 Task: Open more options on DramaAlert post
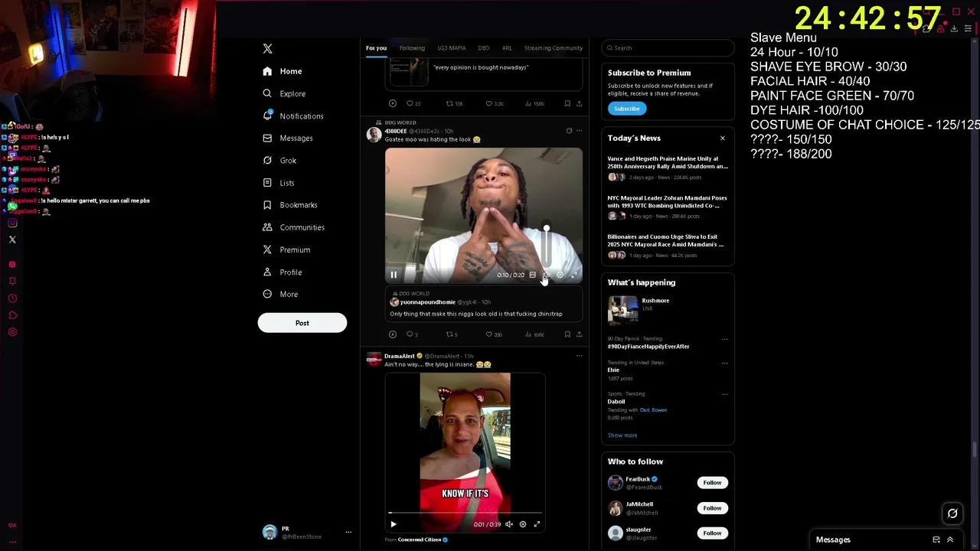point(579,356)
